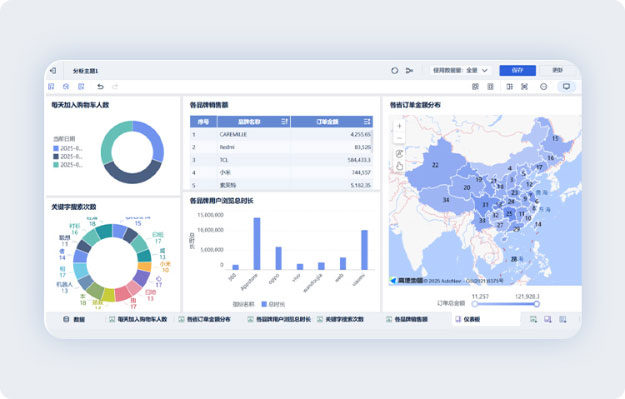Open the 使用数据量: 全量 dropdown
The image size is (625, 399).
(x=460, y=70)
